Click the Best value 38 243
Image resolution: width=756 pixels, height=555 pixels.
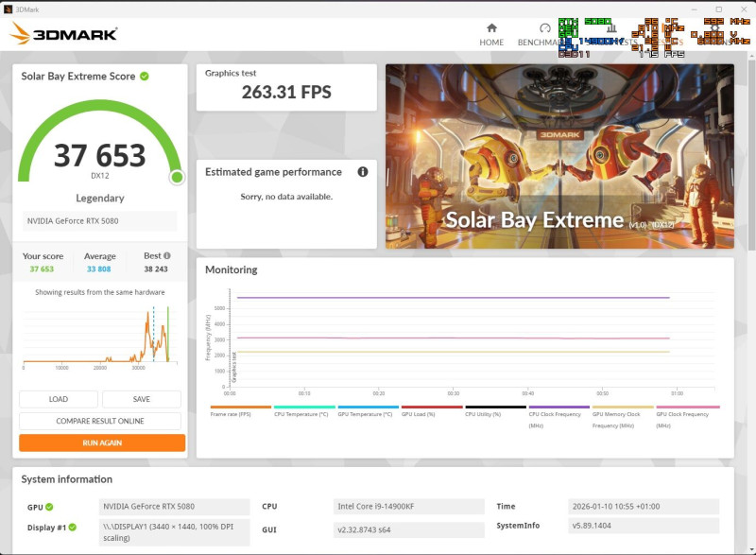coord(156,269)
